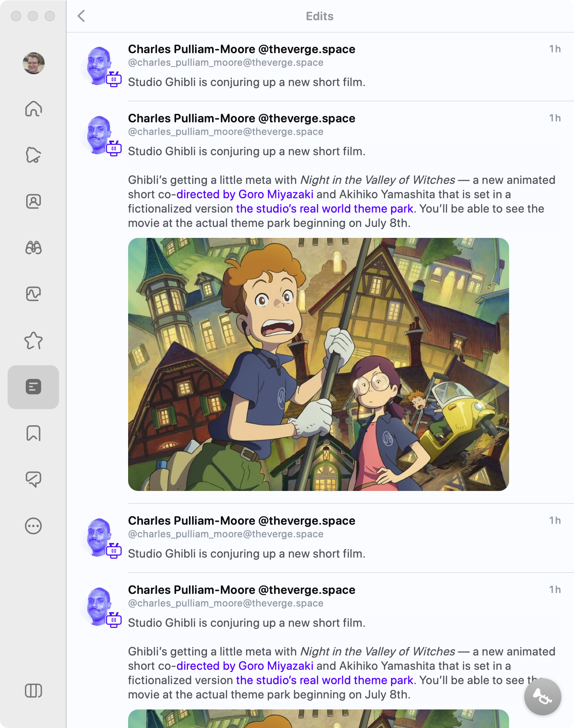The image size is (574, 728).
Task: Select the third edit entry's author name
Action: click(x=241, y=521)
